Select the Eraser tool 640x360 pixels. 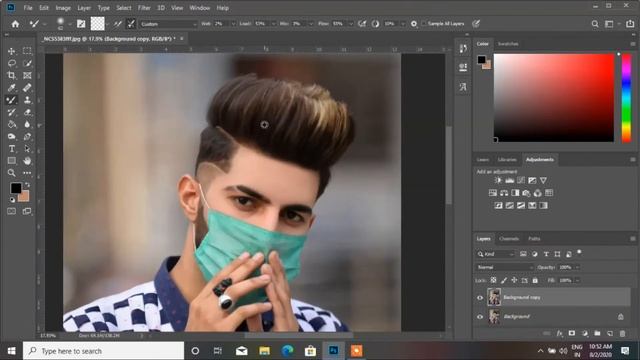pos(27,112)
